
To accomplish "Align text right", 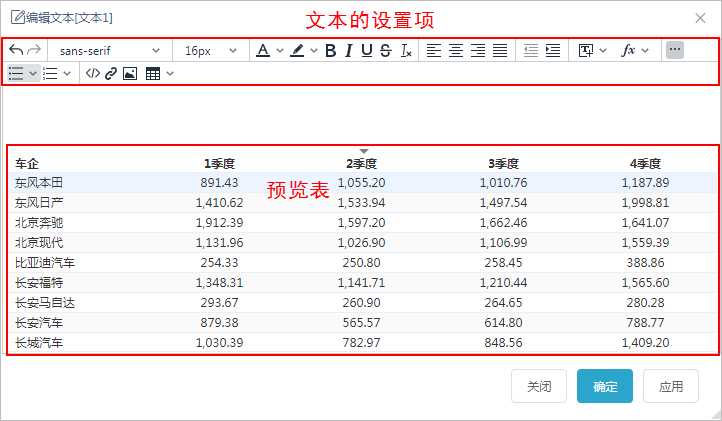I will pyautogui.click(x=477, y=50).
